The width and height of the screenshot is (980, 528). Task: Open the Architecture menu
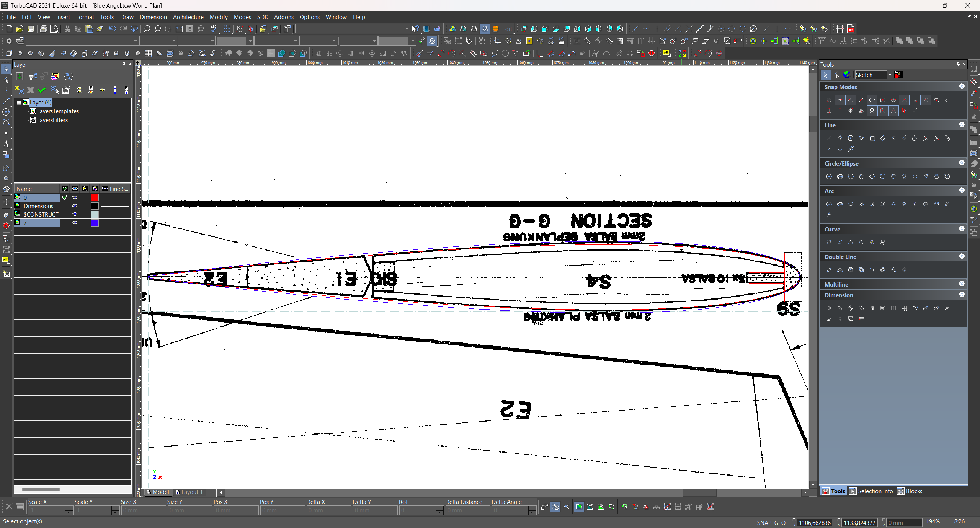(x=188, y=17)
